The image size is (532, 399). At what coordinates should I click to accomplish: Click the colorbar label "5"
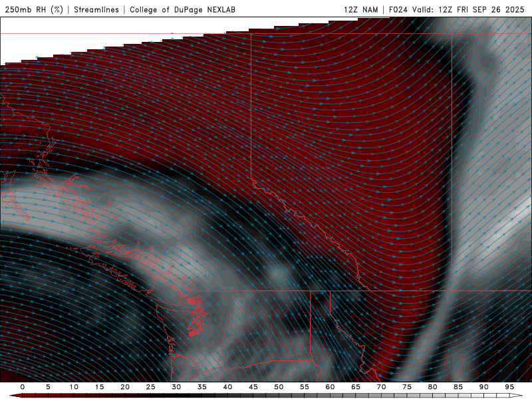coord(48,387)
